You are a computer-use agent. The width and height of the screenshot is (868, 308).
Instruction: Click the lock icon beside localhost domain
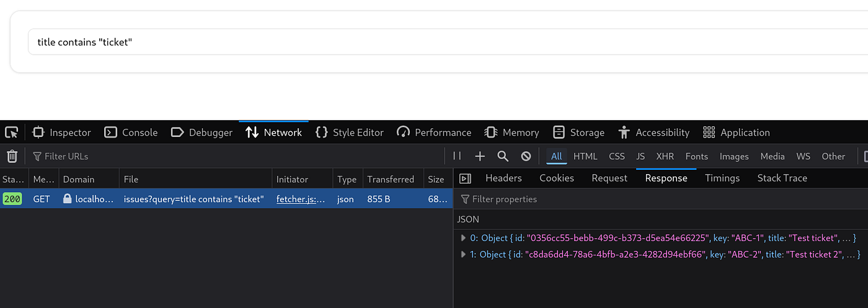click(x=67, y=199)
